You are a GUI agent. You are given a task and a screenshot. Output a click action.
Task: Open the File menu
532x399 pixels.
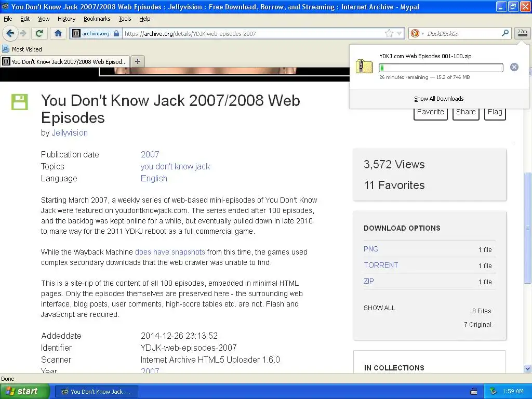point(7,19)
